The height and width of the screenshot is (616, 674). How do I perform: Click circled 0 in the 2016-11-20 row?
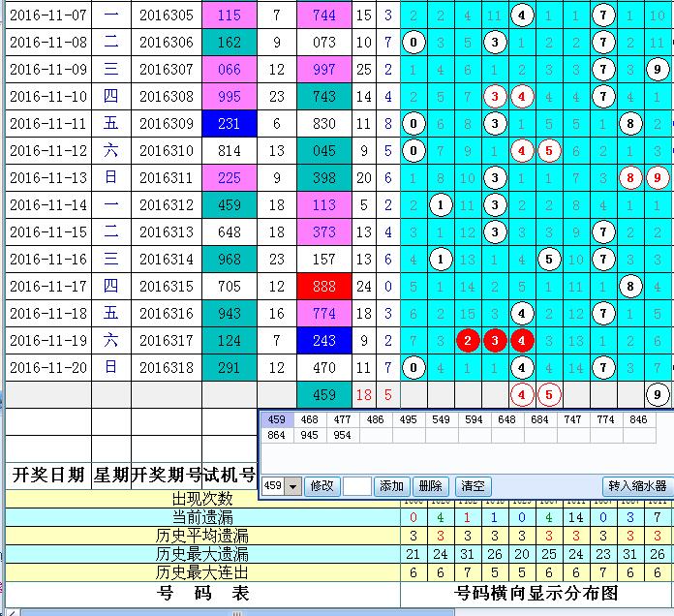coord(414,367)
